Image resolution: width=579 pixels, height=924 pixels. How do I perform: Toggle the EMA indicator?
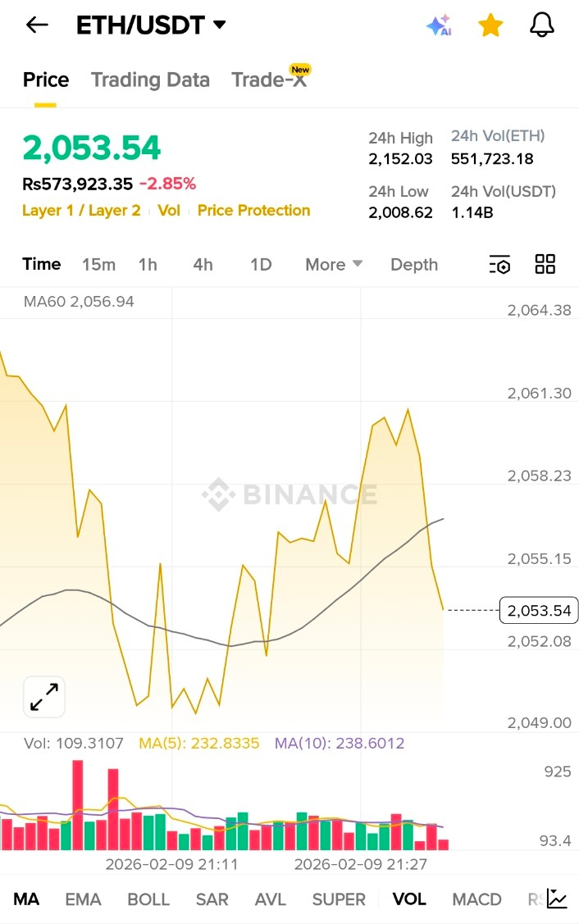pos(83,899)
